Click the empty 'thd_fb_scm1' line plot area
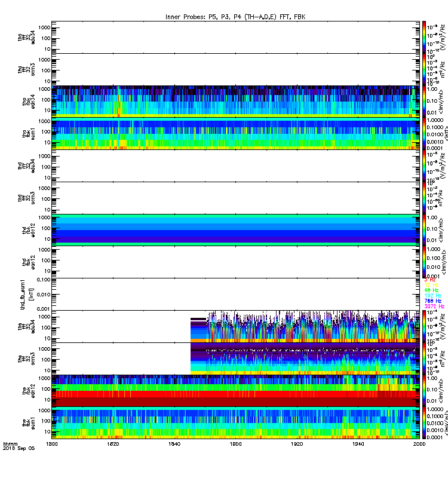 235,295
